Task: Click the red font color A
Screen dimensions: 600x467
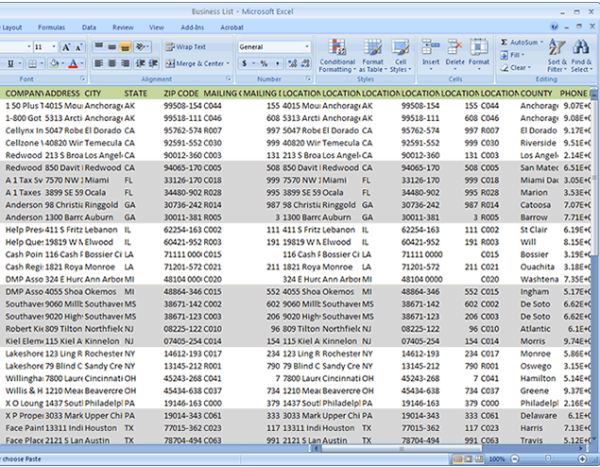Action: pos(73,63)
